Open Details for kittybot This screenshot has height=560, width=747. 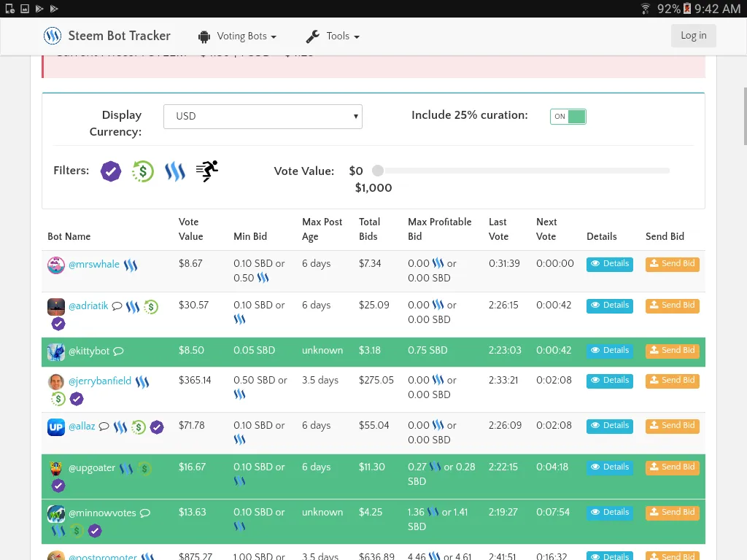point(609,351)
